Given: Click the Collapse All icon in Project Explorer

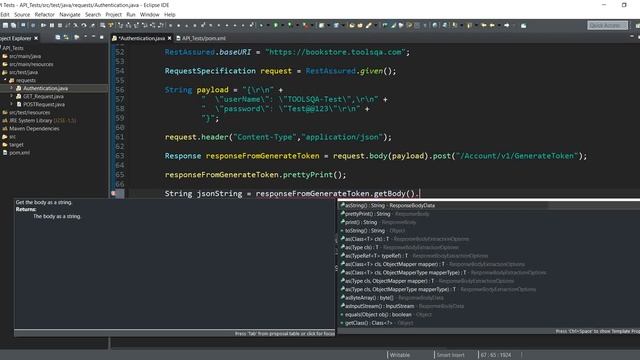Looking at the screenshot, I should tap(58, 38).
